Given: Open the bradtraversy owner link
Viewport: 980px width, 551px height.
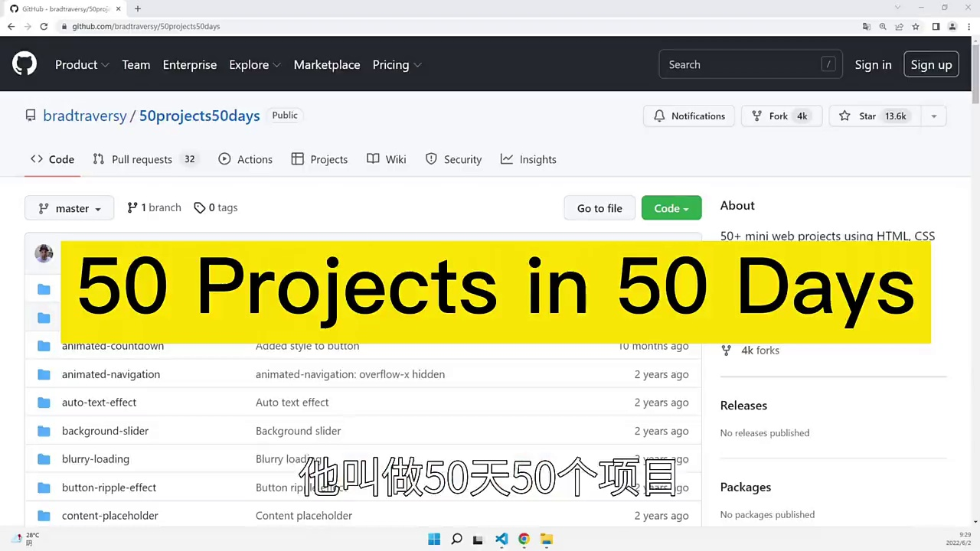Looking at the screenshot, I should pos(84,116).
